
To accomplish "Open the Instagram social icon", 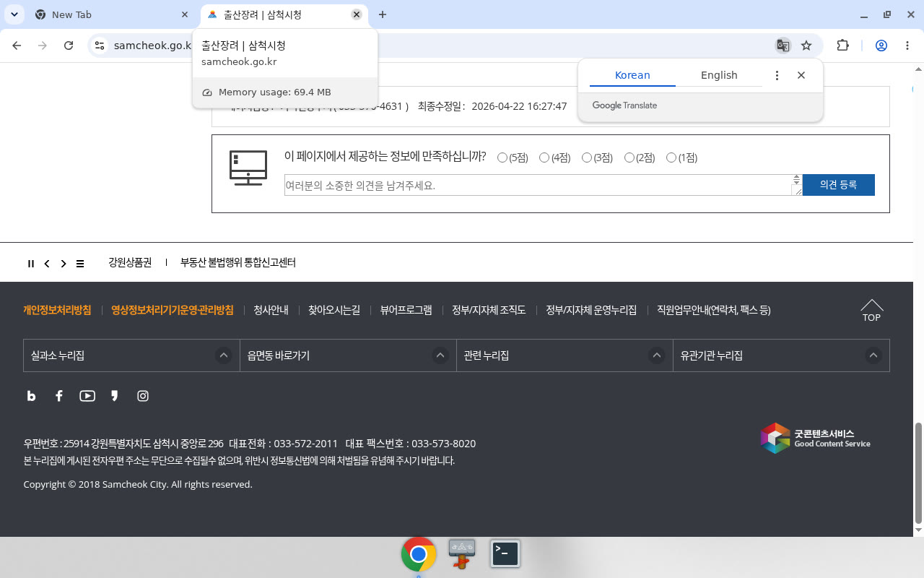I will (143, 396).
